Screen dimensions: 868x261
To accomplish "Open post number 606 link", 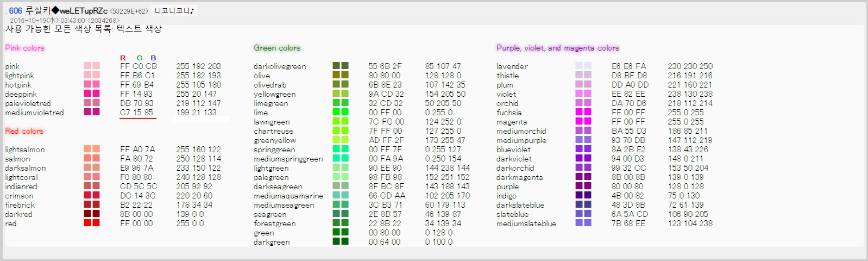I will 15,11.
